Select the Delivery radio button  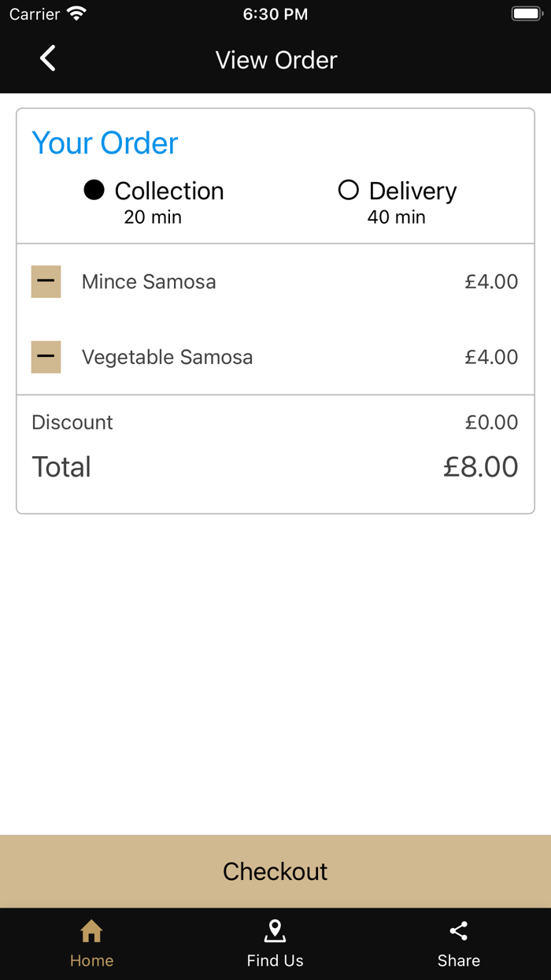(349, 190)
